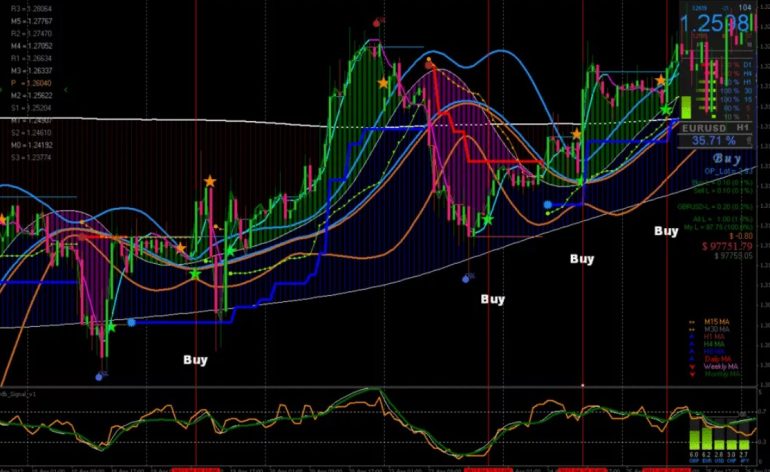Image resolution: width=770 pixels, height=472 pixels.
Task: Select the orange P pivot point label
Action: (x=31, y=83)
